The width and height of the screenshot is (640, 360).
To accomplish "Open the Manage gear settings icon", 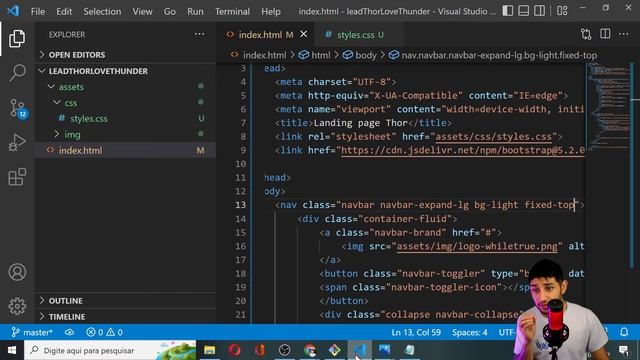I will point(17,306).
